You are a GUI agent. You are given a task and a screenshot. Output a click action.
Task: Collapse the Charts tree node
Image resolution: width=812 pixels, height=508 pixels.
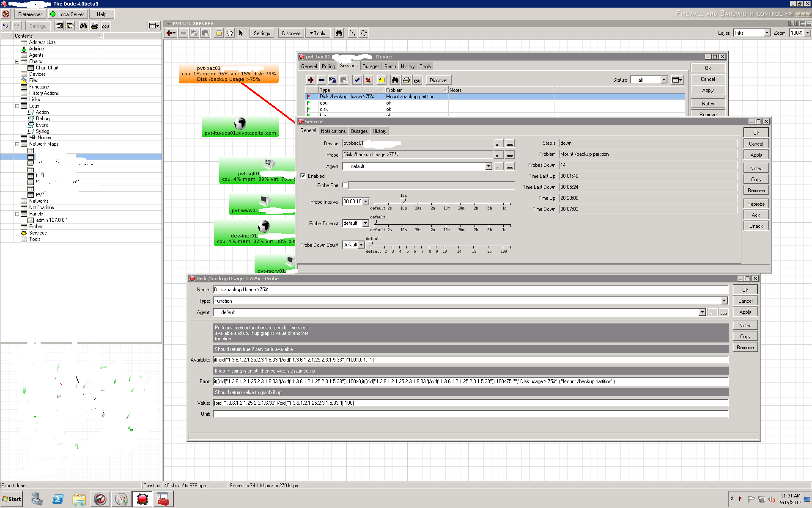click(x=17, y=61)
